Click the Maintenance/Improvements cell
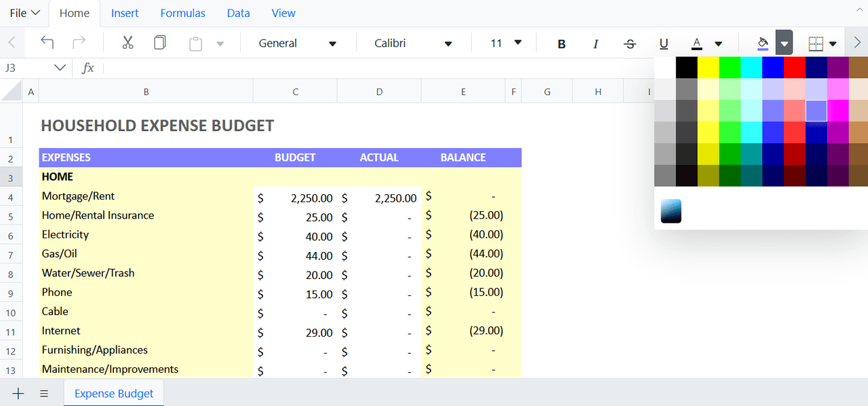868x406 pixels. pyautogui.click(x=146, y=369)
